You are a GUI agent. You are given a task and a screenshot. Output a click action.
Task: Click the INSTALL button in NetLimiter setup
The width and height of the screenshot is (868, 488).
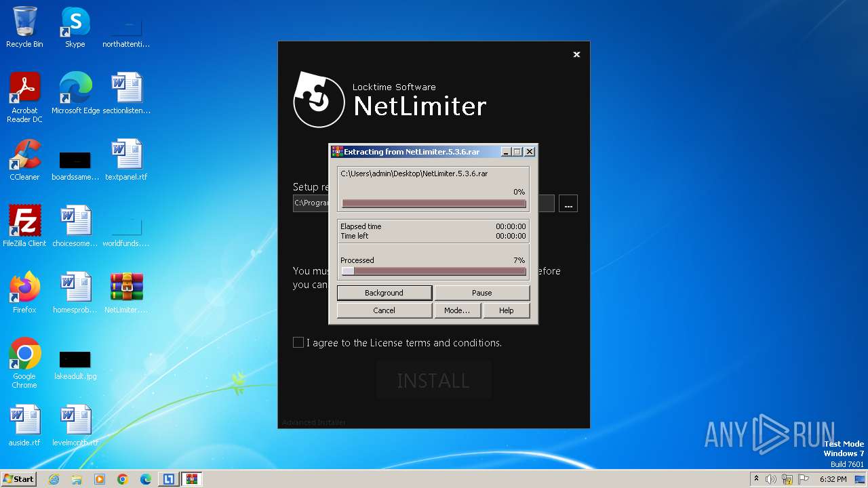point(433,380)
